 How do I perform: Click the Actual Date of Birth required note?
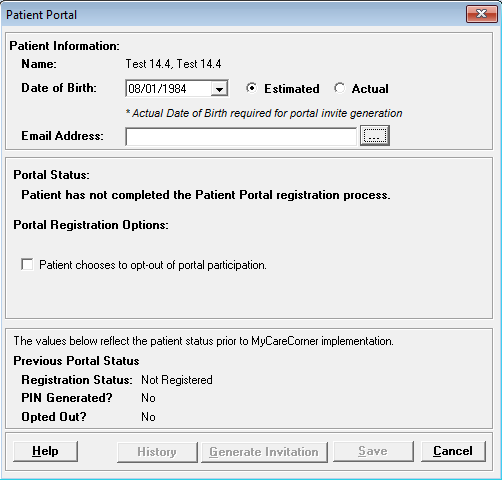tap(264, 113)
